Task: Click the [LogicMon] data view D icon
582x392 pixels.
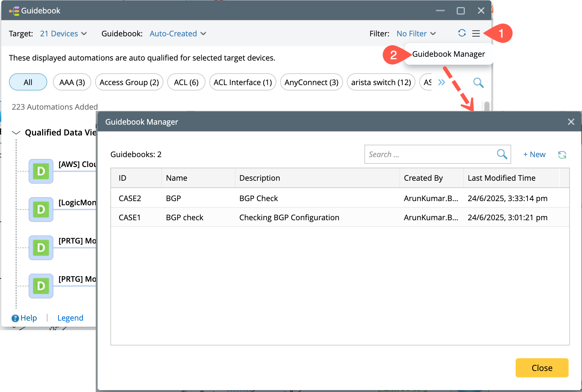Action: click(x=41, y=209)
